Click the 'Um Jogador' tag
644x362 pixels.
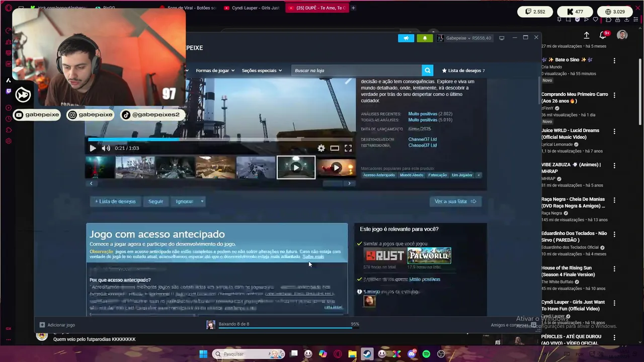pyautogui.click(x=462, y=175)
